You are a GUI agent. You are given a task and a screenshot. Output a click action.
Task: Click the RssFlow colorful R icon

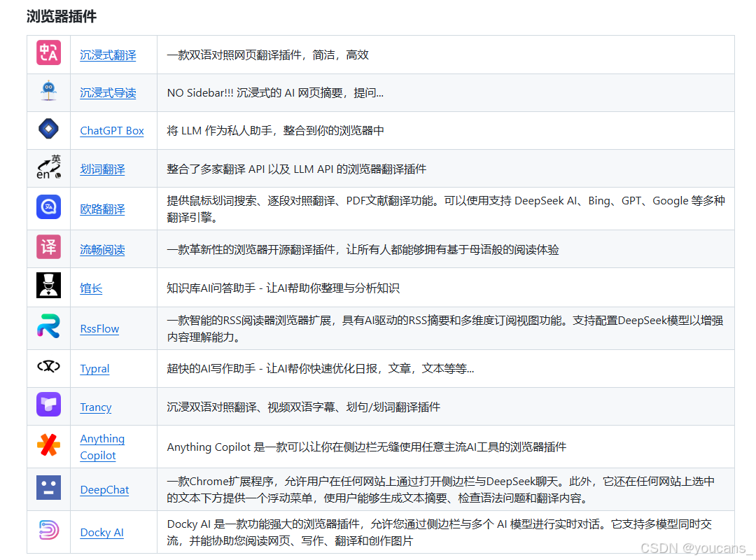pyautogui.click(x=48, y=326)
